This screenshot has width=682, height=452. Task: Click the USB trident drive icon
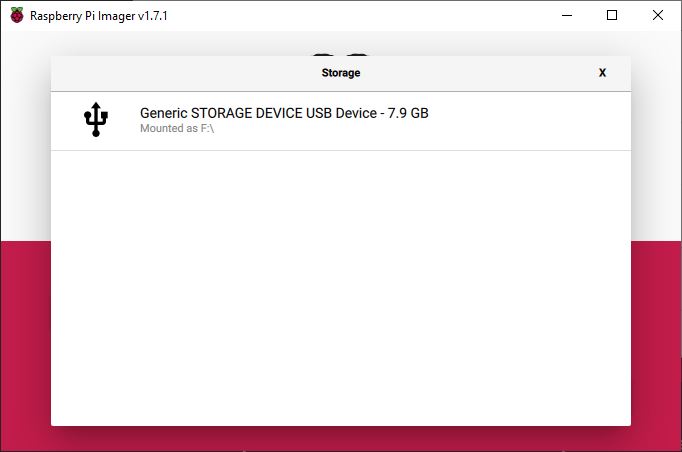96,120
